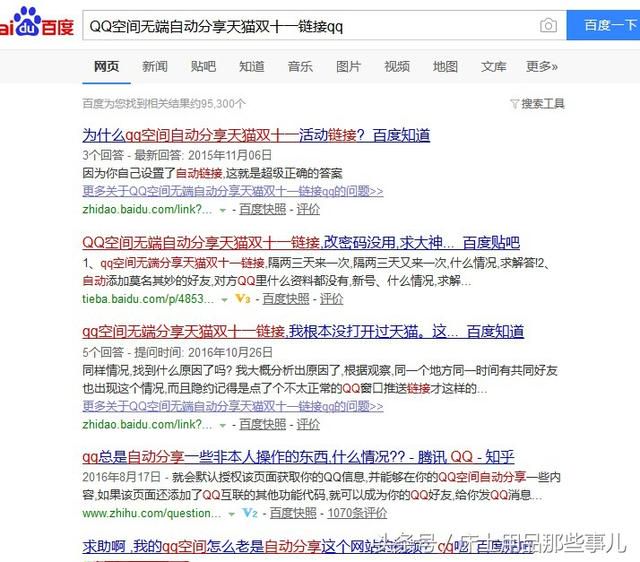Click 1070条评价 on zhihu result

[x=357, y=513]
